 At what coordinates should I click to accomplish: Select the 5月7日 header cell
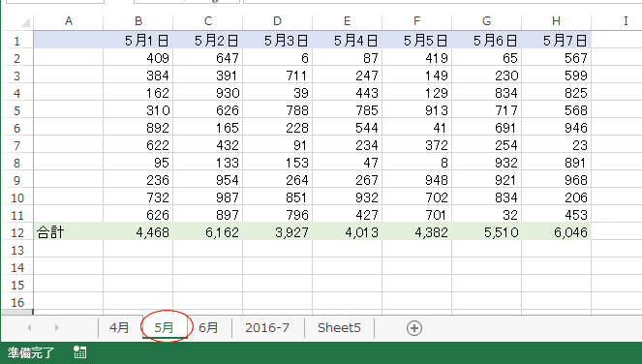pos(556,40)
